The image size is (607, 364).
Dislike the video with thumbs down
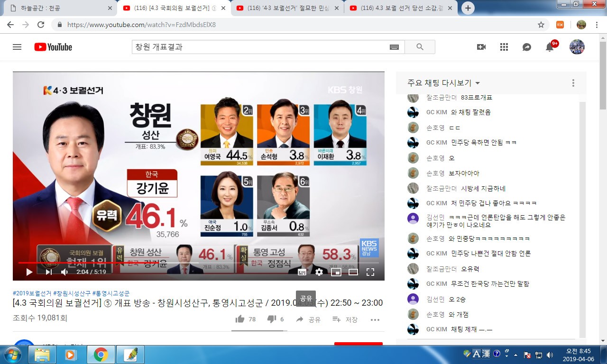click(x=272, y=319)
